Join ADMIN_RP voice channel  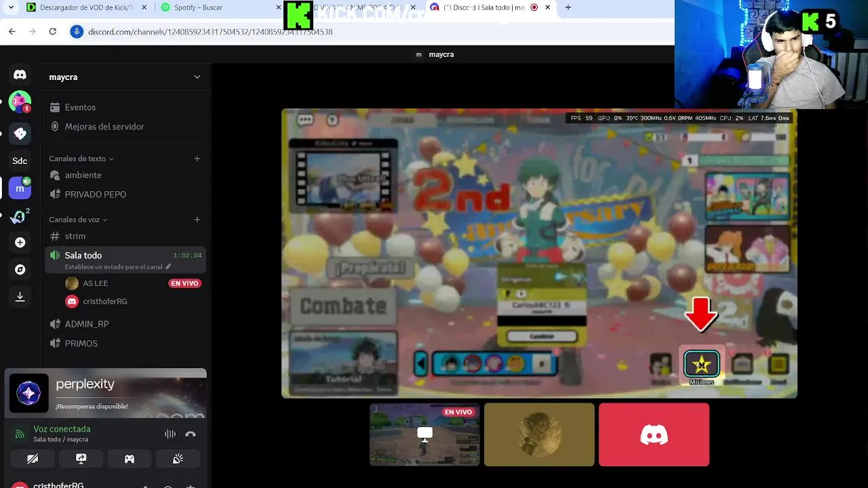point(125,324)
